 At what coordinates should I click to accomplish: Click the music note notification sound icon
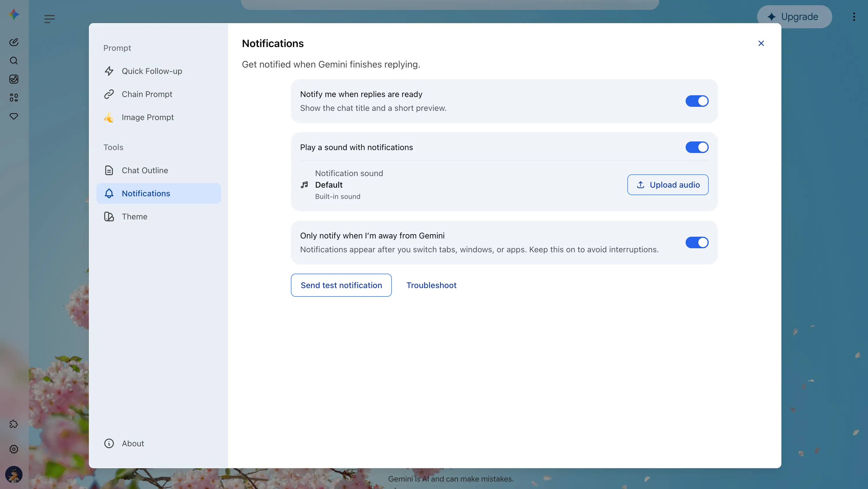(x=304, y=185)
